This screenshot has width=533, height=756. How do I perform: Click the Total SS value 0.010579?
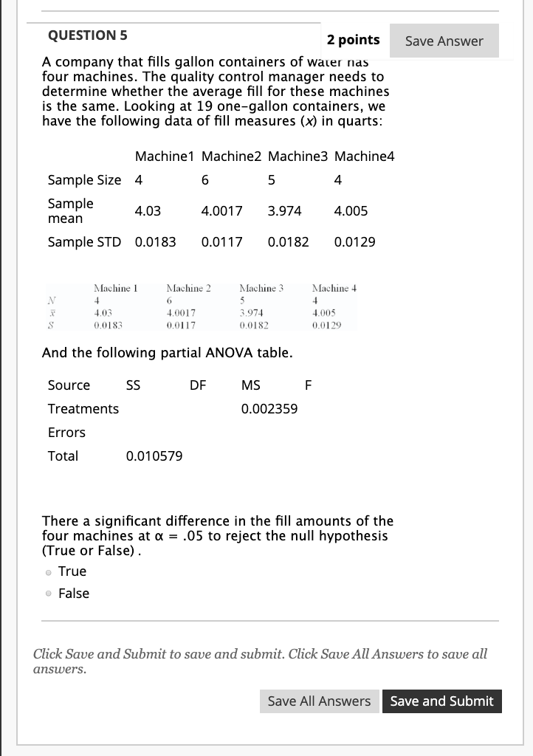(154, 456)
